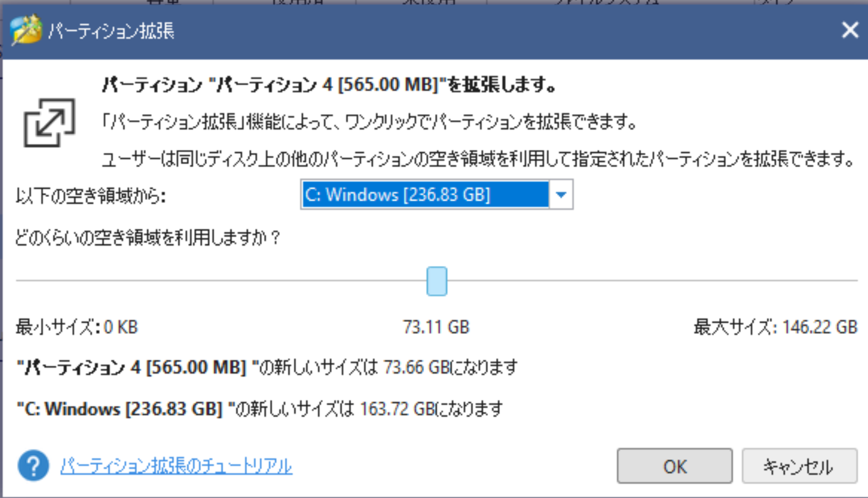Open the パーティション拡張のチュートリアル link
868x498 pixels.
click(176, 465)
